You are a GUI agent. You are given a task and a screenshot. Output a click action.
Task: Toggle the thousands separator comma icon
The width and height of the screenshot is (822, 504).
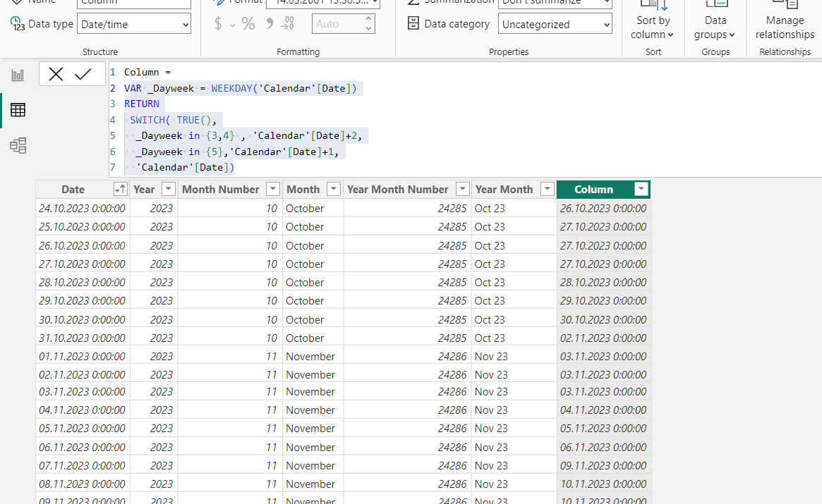click(270, 23)
